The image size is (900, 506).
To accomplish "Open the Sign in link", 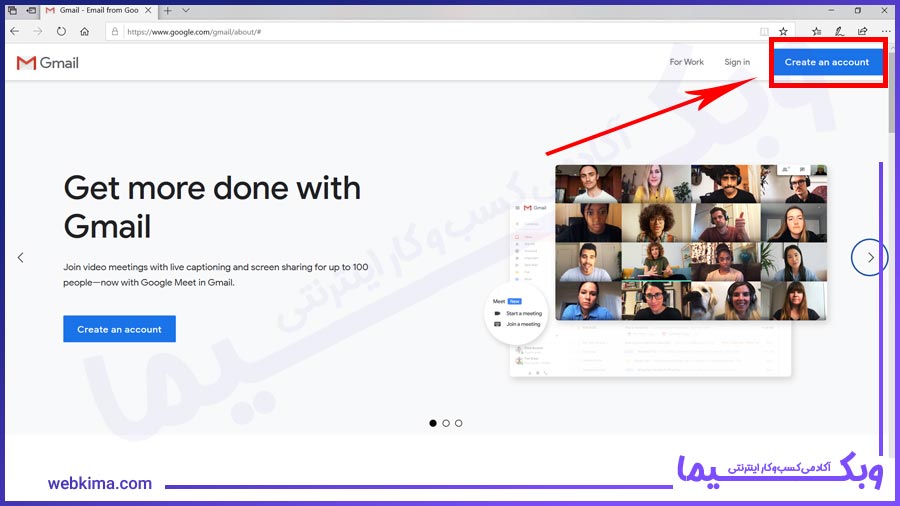I will point(737,62).
